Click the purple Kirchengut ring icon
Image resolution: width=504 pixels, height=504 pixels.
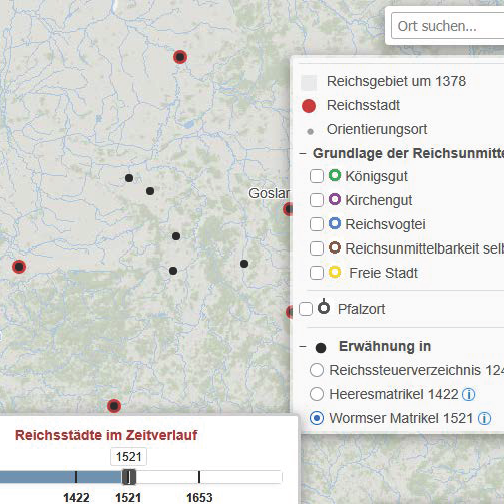pyautogui.click(x=335, y=199)
